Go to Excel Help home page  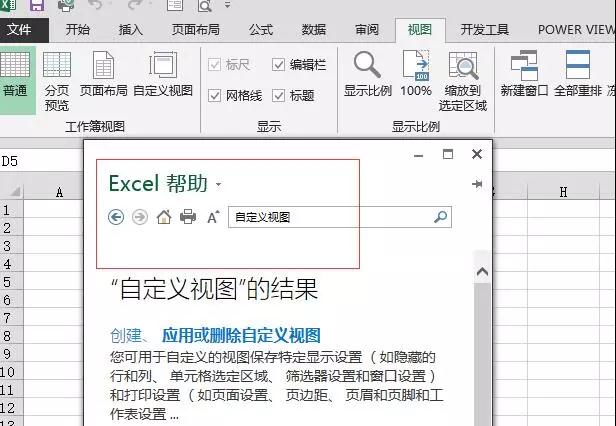tap(164, 217)
